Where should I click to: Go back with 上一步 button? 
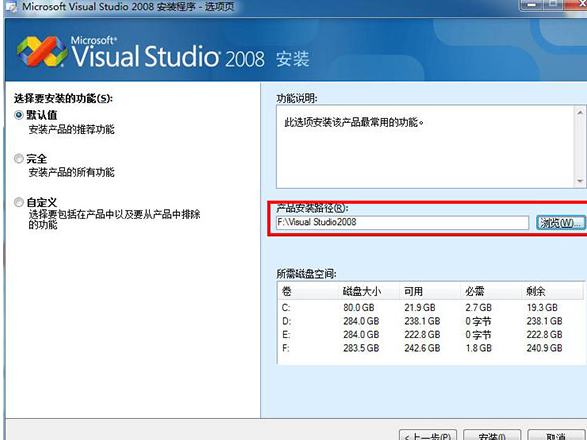428,436
